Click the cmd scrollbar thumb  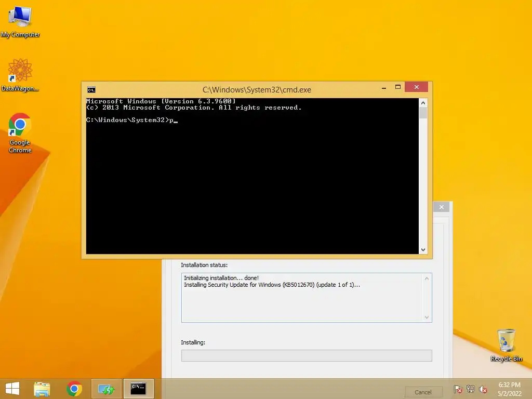pyautogui.click(x=423, y=113)
